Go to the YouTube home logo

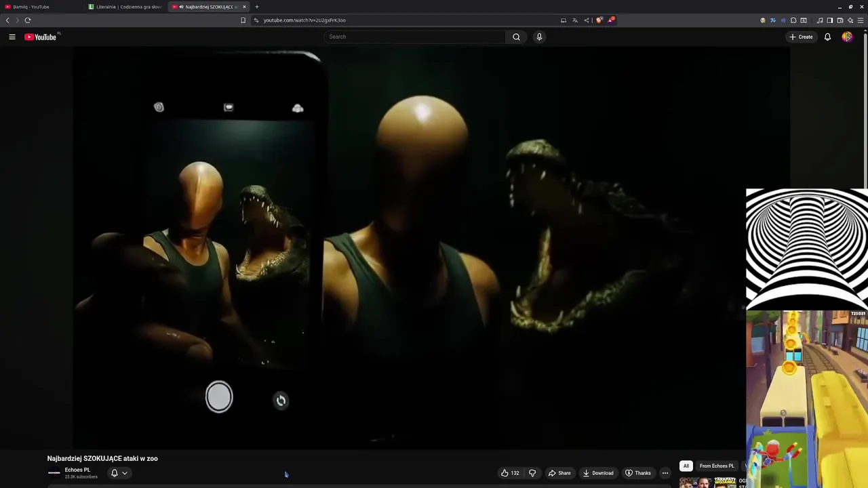(41, 37)
